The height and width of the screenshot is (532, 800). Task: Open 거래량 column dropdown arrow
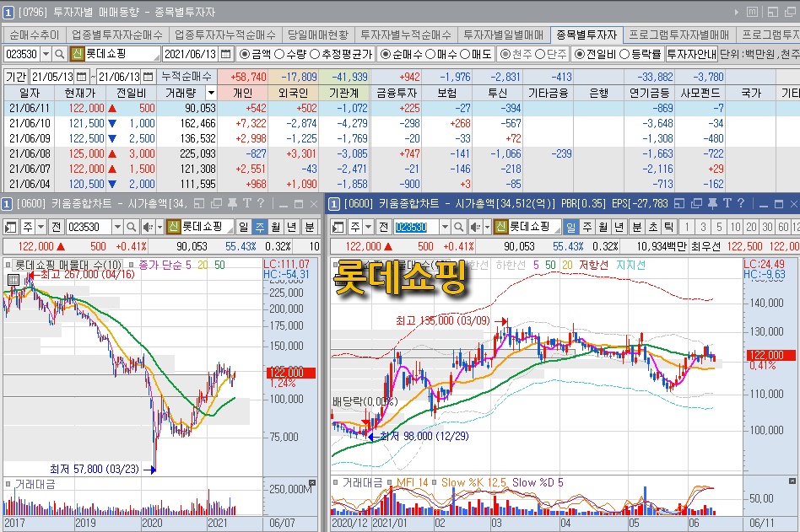click(x=211, y=93)
